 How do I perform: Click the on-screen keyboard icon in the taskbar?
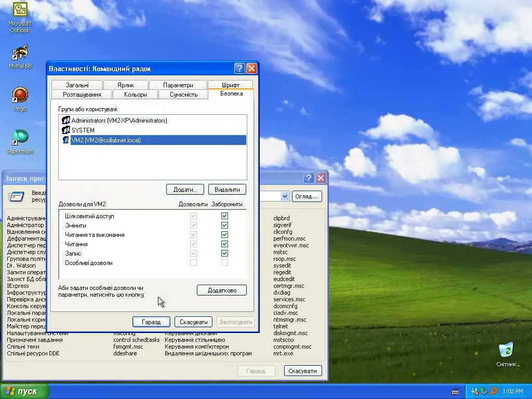coord(455,391)
